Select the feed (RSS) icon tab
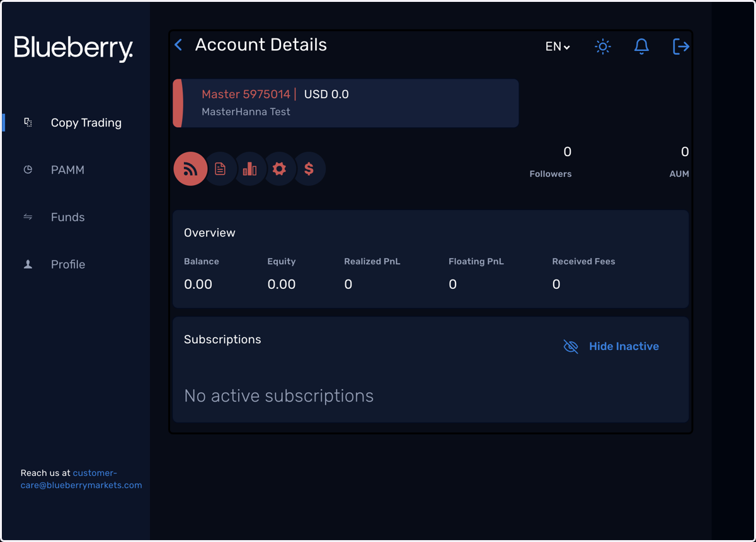The image size is (756, 542). click(x=190, y=169)
